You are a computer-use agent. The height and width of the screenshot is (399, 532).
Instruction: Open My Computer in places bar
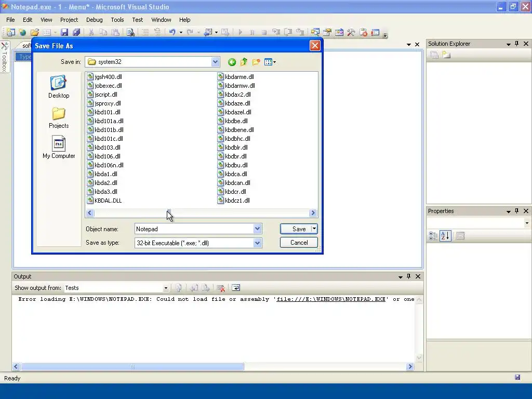tap(59, 147)
